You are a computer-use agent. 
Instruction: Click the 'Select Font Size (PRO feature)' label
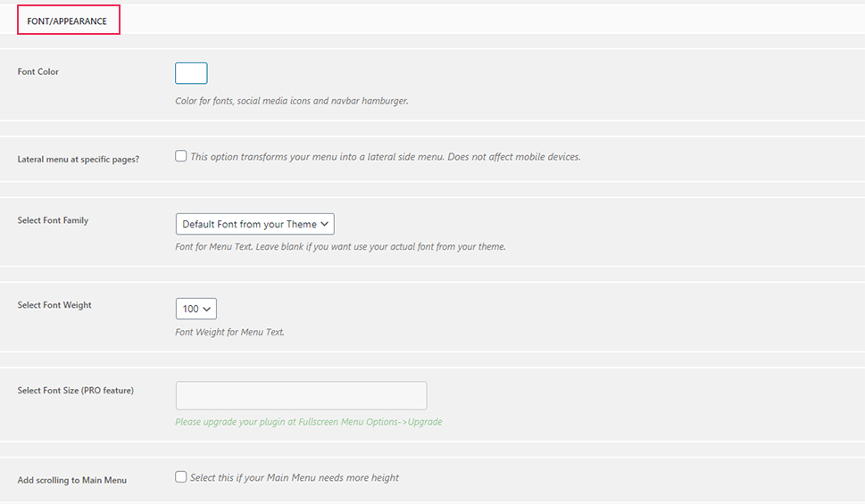(x=76, y=391)
